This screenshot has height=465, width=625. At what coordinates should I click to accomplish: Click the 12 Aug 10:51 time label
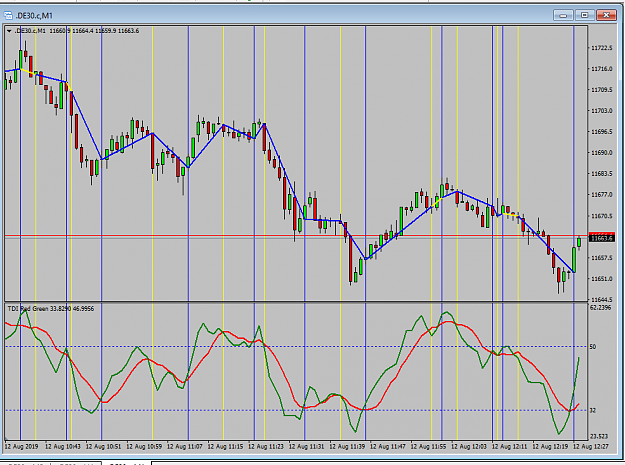pyautogui.click(x=104, y=447)
